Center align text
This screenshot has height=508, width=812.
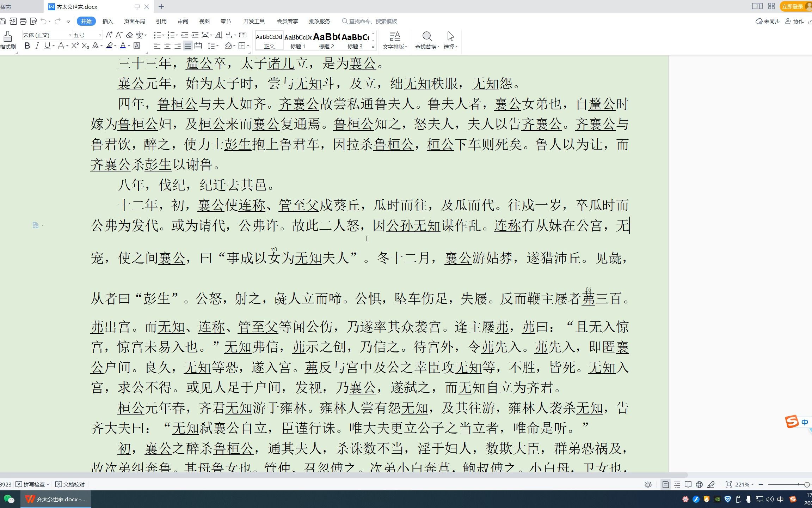coord(167,46)
